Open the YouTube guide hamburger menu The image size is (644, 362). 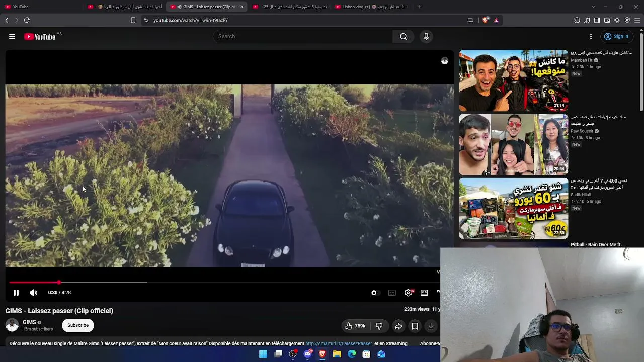[12, 36]
